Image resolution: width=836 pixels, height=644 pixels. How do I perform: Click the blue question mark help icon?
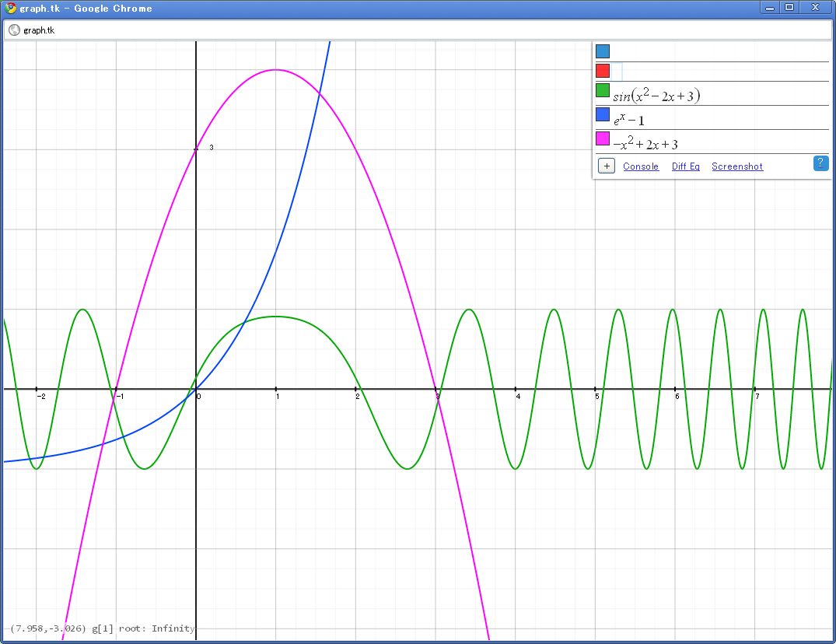click(x=820, y=163)
